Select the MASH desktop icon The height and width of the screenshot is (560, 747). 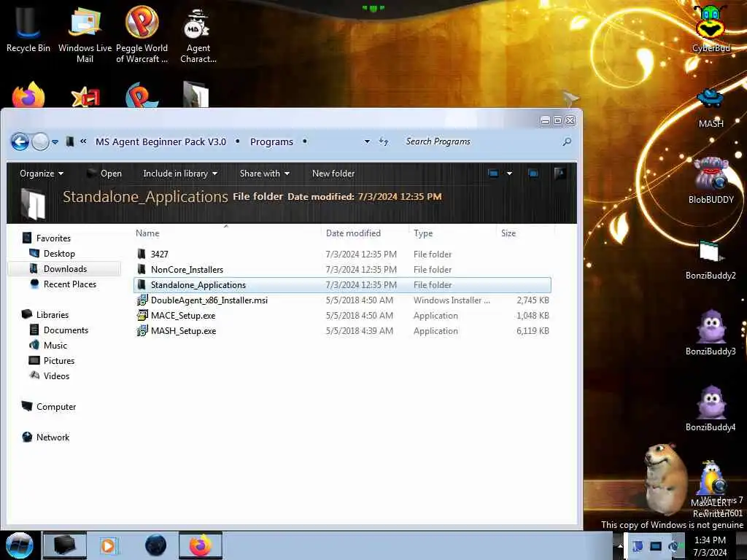(711, 109)
